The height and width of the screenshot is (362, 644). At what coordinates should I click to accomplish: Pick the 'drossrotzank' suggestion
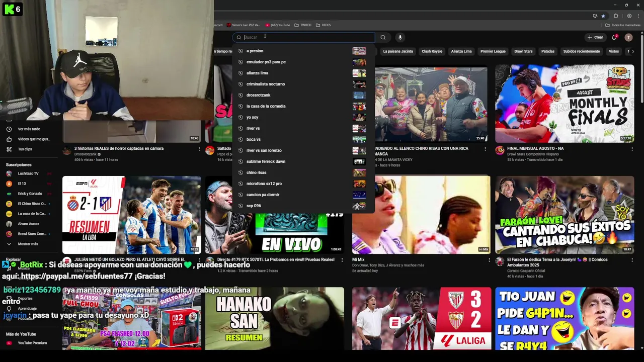(x=303, y=95)
